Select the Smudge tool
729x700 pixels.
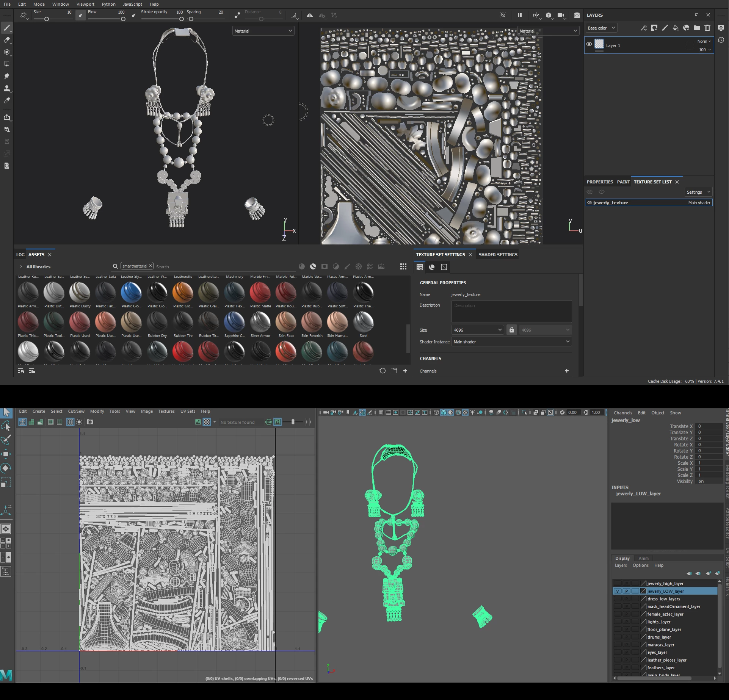(x=6, y=76)
